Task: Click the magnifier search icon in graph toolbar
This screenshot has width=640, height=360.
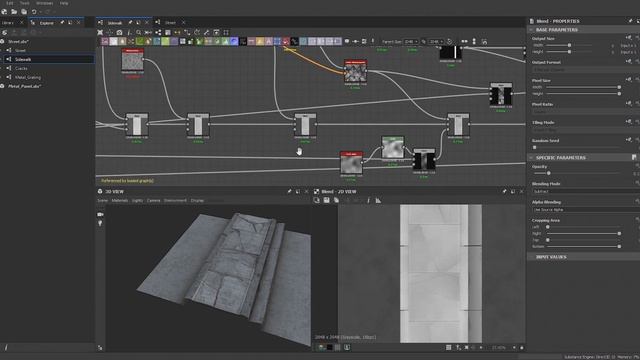Action: (139, 32)
